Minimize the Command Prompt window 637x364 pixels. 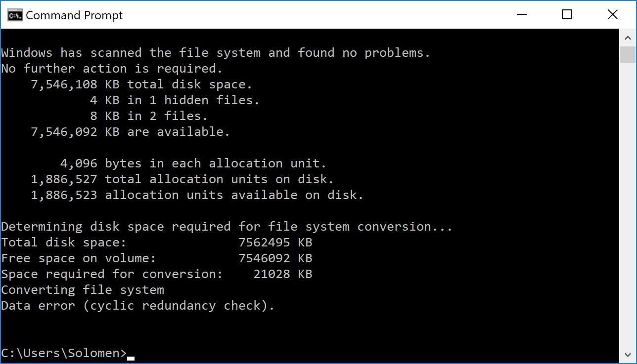[522, 15]
